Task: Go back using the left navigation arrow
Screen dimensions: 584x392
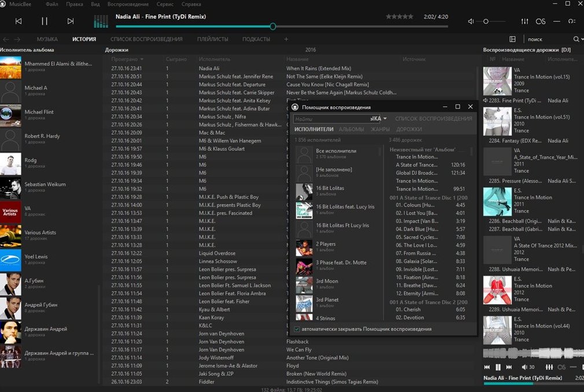Action: (x=6, y=39)
